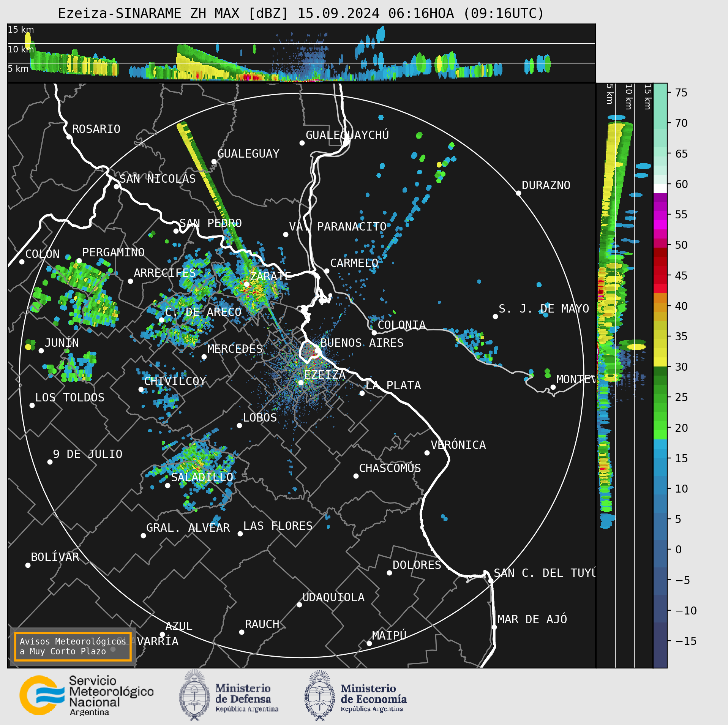Click the CHASCOMÚS label
Screen dimensions: 728x725
(x=390, y=468)
